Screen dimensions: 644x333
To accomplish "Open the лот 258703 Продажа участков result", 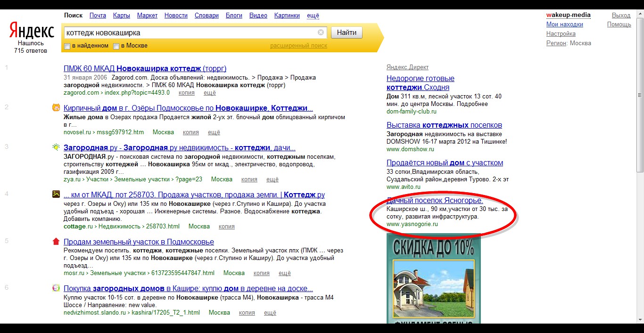I will tap(194, 195).
